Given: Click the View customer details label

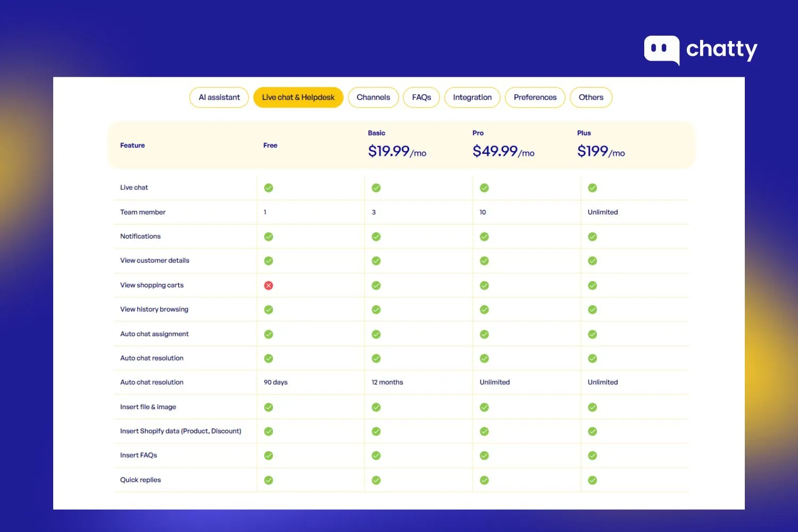Looking at the screenshot, I should point(155,261).
